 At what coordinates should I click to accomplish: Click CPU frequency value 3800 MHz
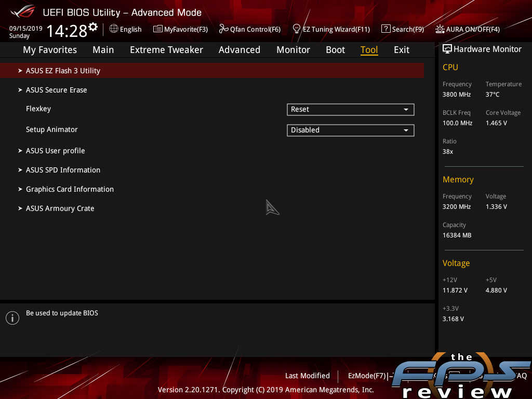[457, 95]
